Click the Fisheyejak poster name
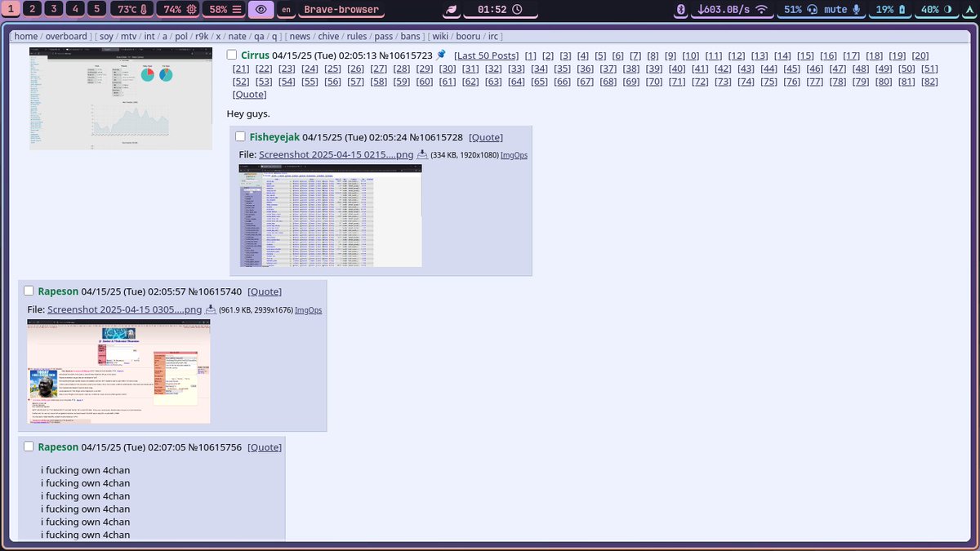 (x=274, y=137)
